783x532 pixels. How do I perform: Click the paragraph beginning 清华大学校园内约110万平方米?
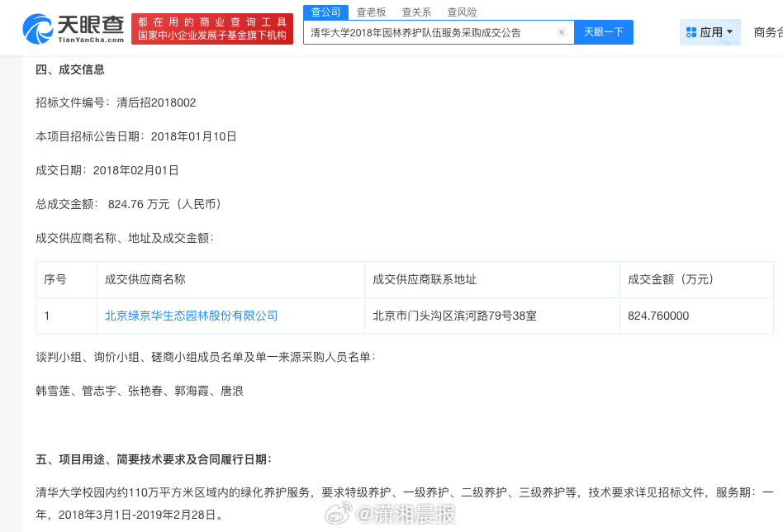click(405, 504)
